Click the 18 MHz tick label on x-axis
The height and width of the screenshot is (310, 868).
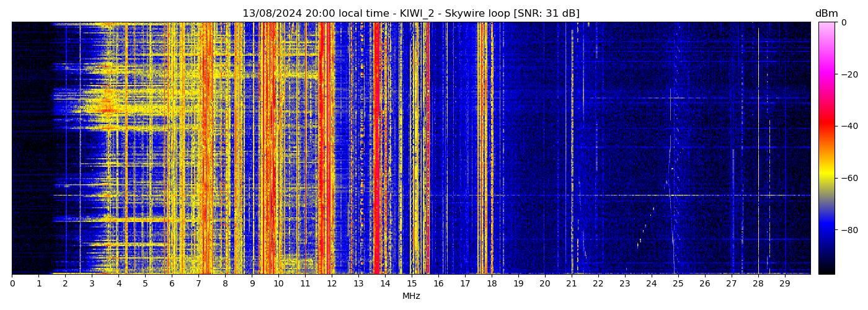click(492, 283)
